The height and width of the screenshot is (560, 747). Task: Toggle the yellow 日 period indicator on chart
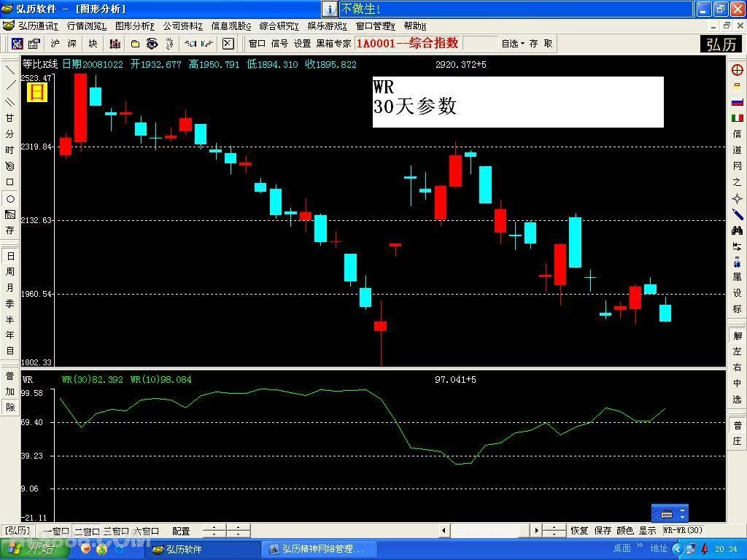(x=37, y=92)
